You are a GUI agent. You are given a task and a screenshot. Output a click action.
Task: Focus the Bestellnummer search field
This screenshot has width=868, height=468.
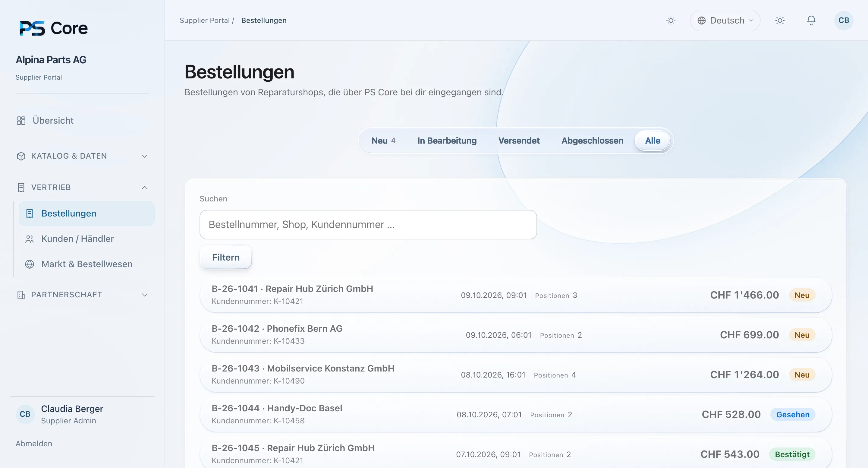click(x=368, y=225)
